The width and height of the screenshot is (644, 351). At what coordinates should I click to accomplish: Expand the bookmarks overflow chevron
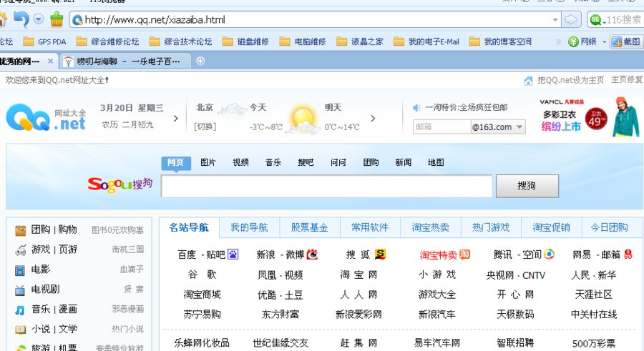tap(558, 42)
